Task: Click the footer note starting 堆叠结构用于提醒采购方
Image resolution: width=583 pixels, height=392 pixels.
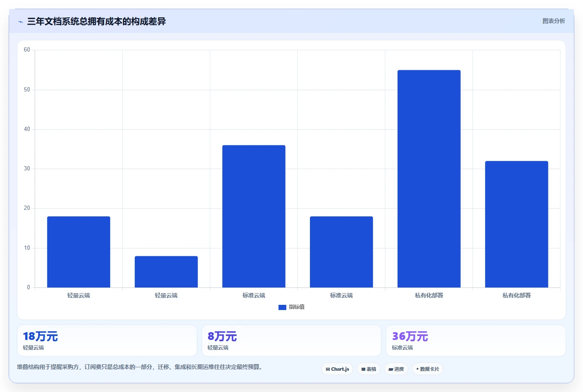Action: 140,367
